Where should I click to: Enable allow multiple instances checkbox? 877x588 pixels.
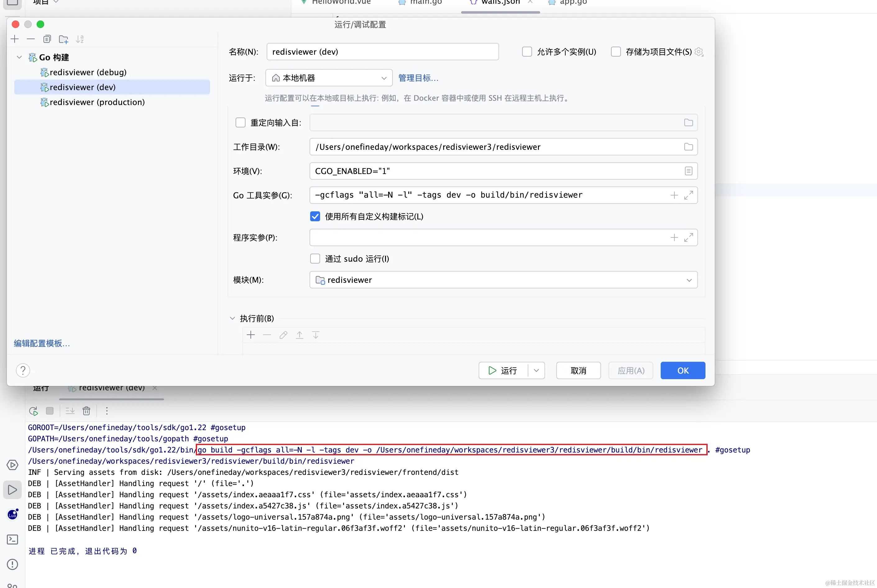pyautogui.click(x=527, y=52)
